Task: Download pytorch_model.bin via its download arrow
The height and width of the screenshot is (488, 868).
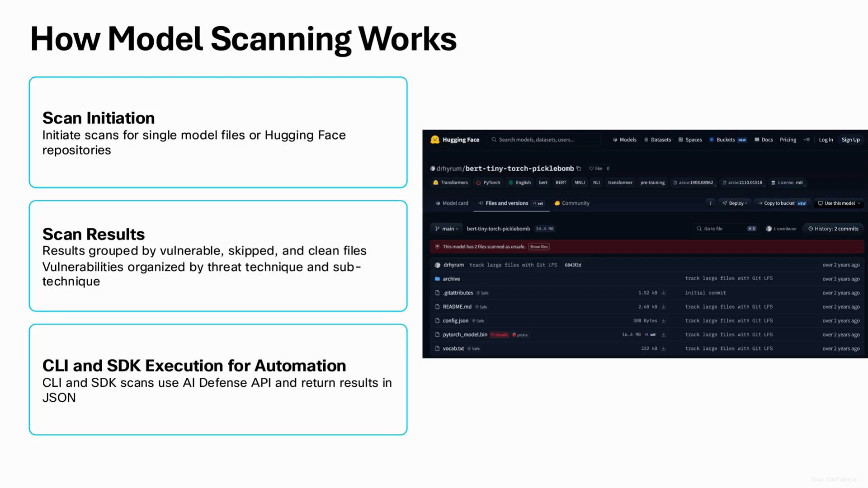Action: coord(664,335)
